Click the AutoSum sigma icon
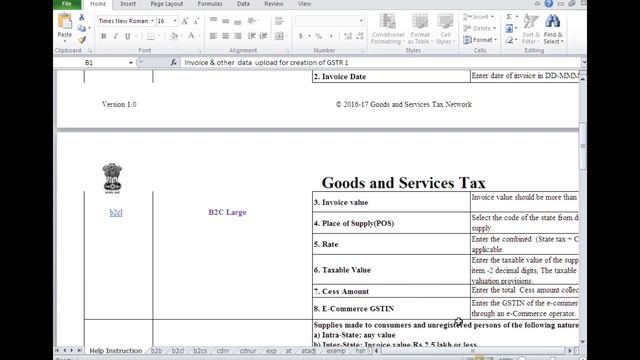640x360 pixels. tap(509, 17)
